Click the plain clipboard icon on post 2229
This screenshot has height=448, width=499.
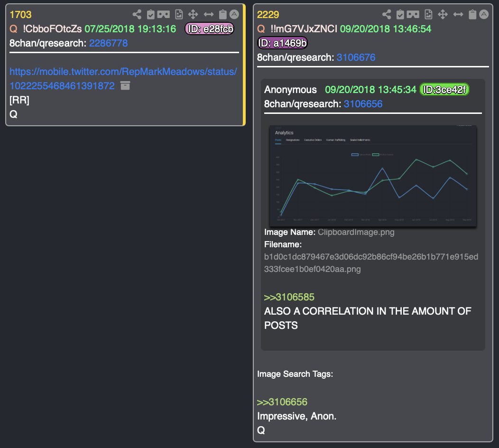(472, 14)
